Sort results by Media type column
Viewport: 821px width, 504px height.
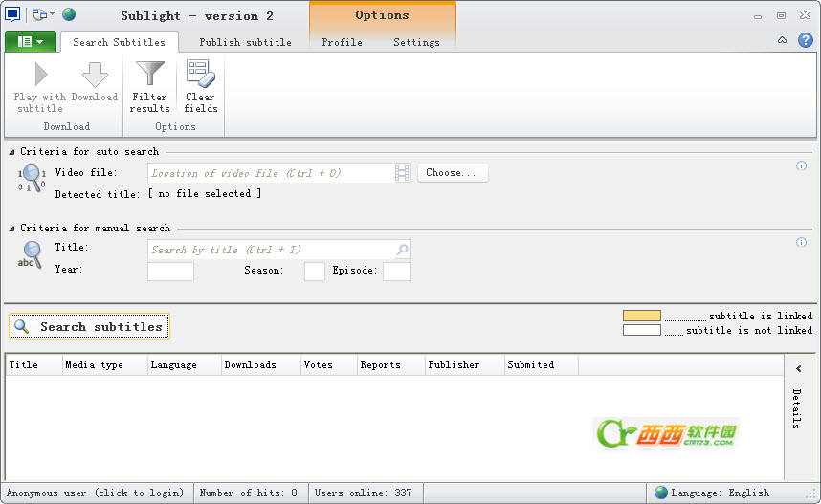click(x=105, y=364)
